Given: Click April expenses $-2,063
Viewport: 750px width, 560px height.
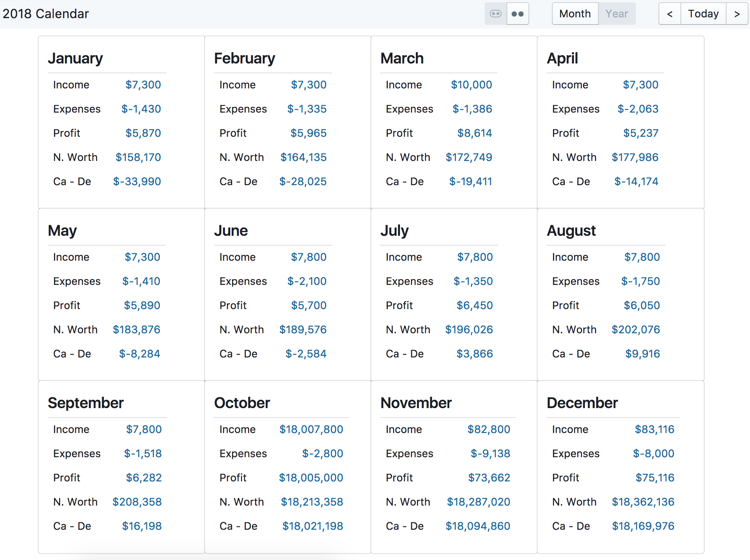Looking at the screenshot, I should pyautogui.click(x=638, y=109).
